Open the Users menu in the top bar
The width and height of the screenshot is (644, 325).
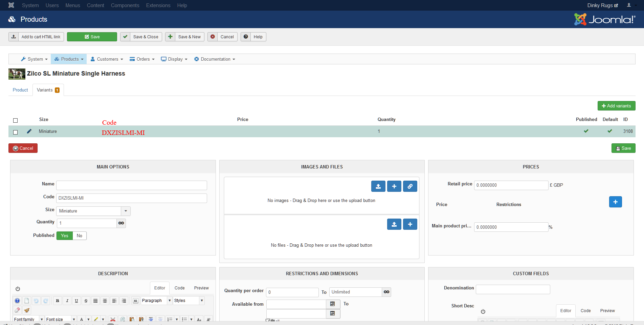pyautogui.click(x=52, y=5)
